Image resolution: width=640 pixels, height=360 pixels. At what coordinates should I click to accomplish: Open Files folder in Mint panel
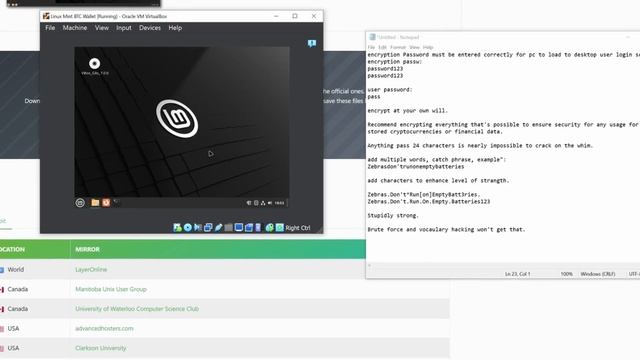[x=95, y=202]
